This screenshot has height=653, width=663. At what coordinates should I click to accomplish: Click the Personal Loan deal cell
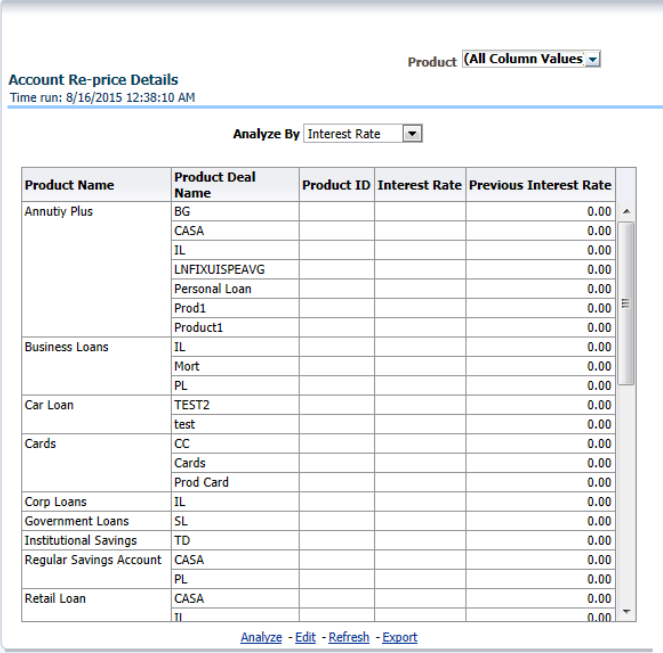[235, 289]
